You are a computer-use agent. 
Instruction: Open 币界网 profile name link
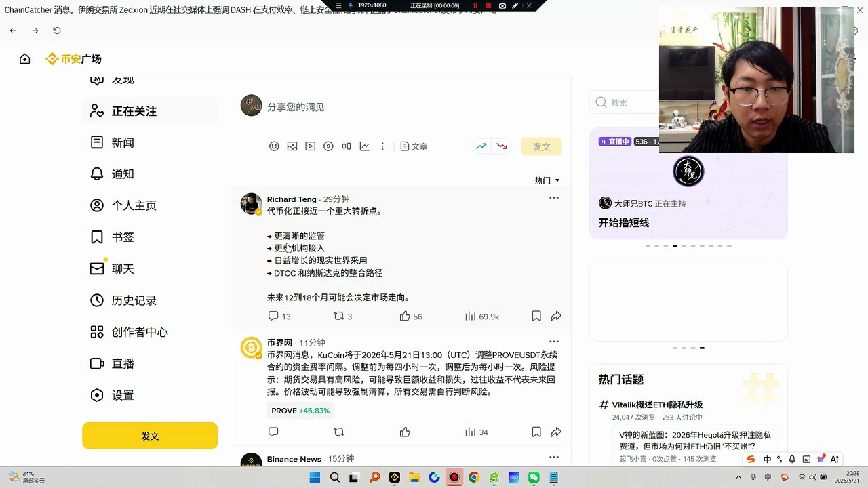(x=279, y=342)
